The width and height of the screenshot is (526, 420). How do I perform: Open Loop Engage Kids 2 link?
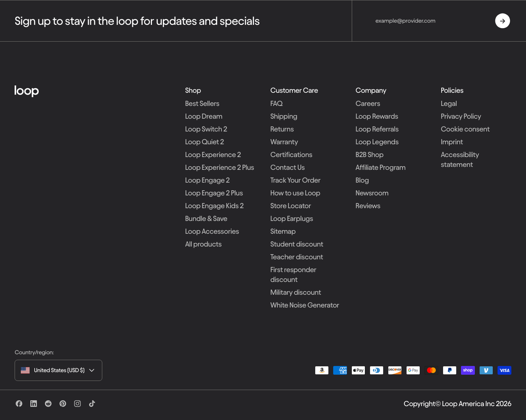pyautogui.click(x=214, y=206)
